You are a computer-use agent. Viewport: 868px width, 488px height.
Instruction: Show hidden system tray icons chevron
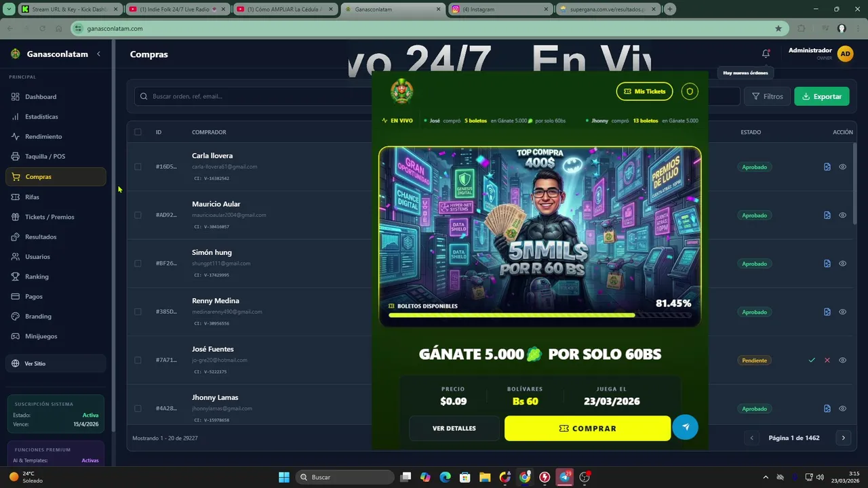point(766,477)
